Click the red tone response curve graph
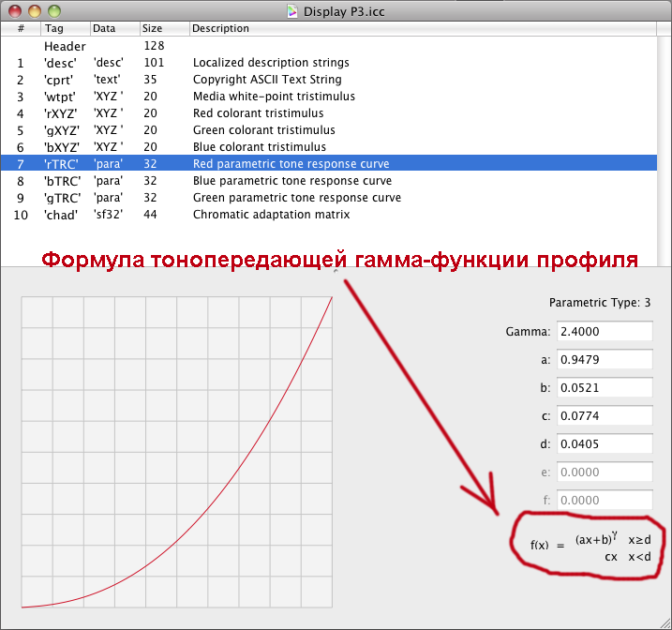The height and width of the screenshot is (630, 672). [x=177, y=452]
